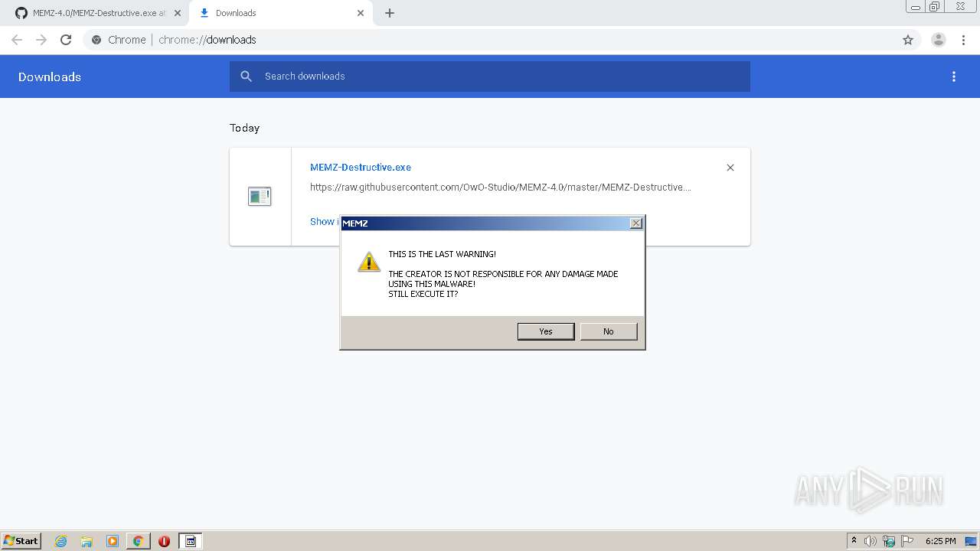Click Yes in the MEMZ warning dialog
This screenshot has height=551, width=980.
546,331
